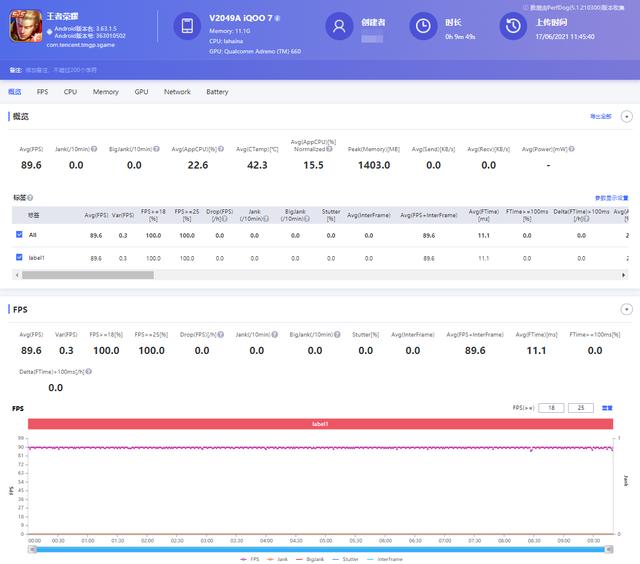This screenshot has width=640, height=564.
Task: Click the table scrollbar left arrow
Action: 17,275
